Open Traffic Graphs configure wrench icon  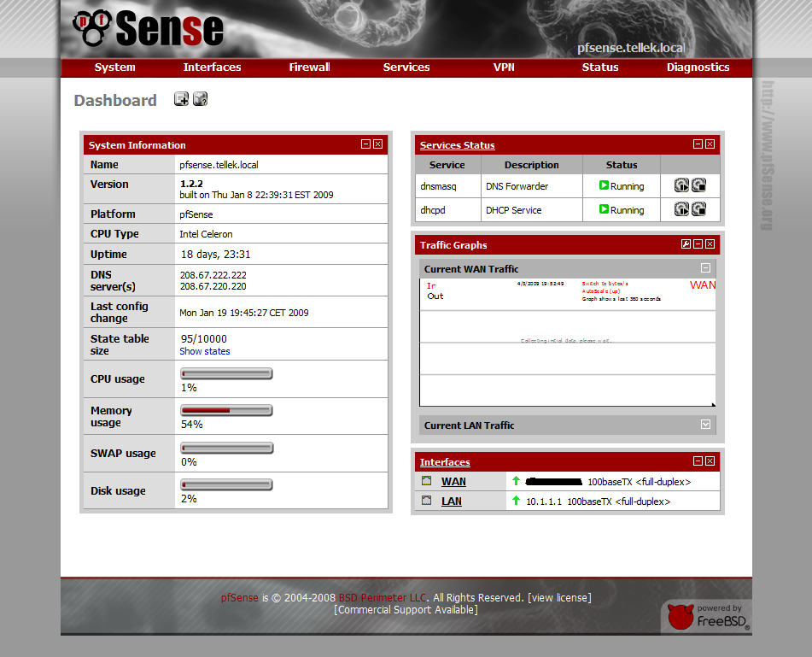point(686,244)
